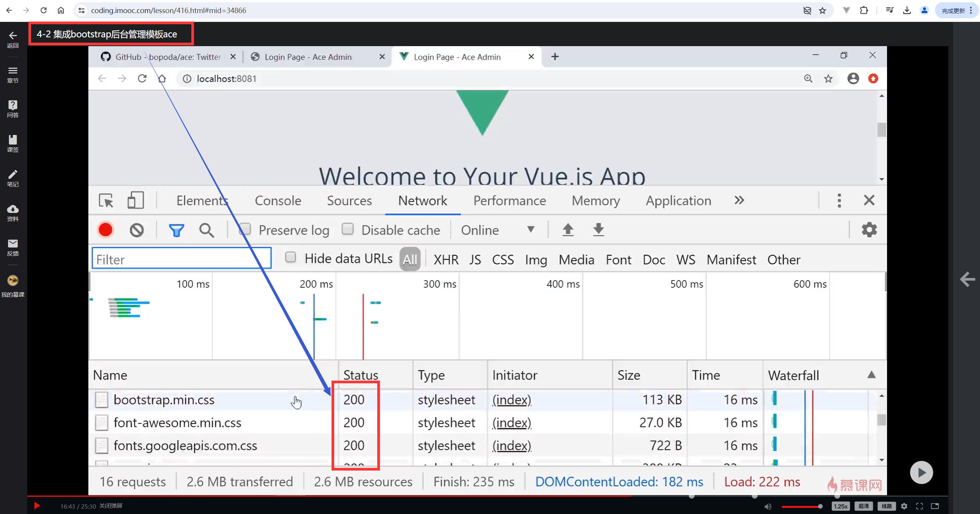Open the 笔记 notes panel
The image size is (980, 514).
pyautogui.click(x=13, y=178)
